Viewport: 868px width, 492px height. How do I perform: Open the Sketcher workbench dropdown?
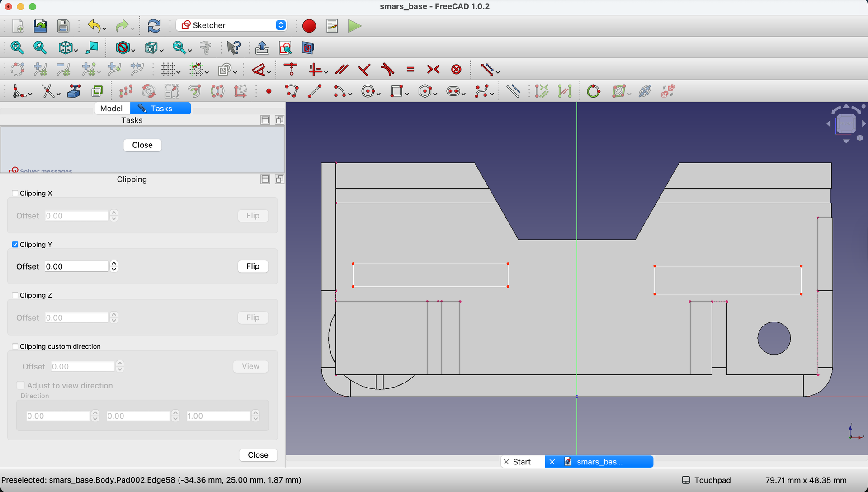231,25
